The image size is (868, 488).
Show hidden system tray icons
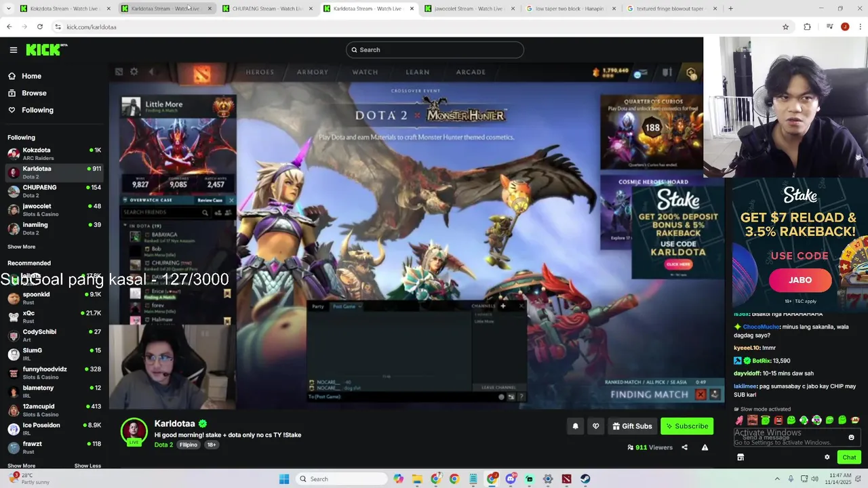[x=777, y=479]
